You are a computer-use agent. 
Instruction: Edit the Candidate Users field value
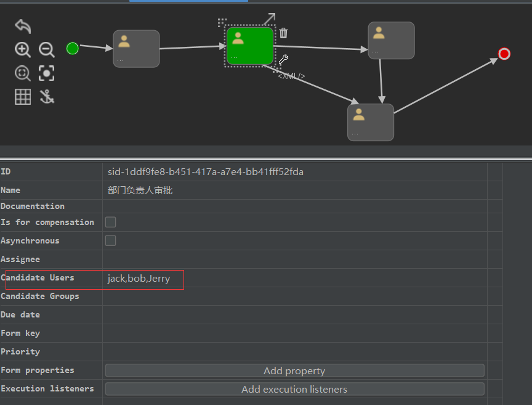pyautogui.click(x=294, y=278)
